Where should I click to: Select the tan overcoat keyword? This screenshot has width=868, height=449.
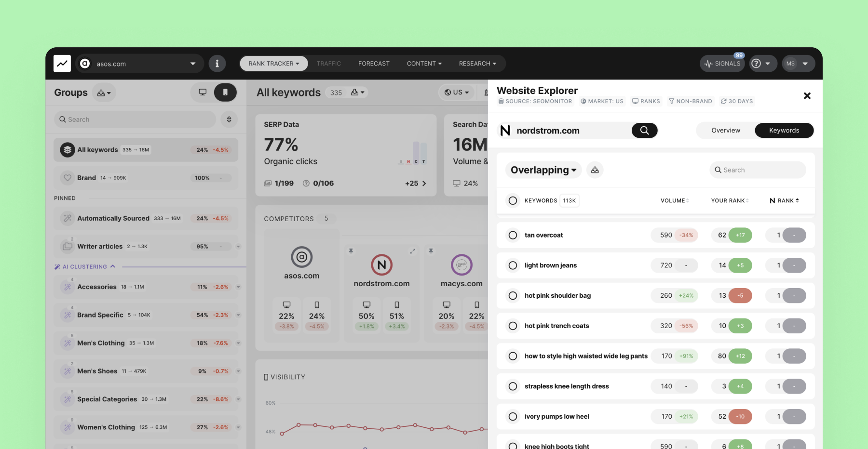click(x=513, y=235)
